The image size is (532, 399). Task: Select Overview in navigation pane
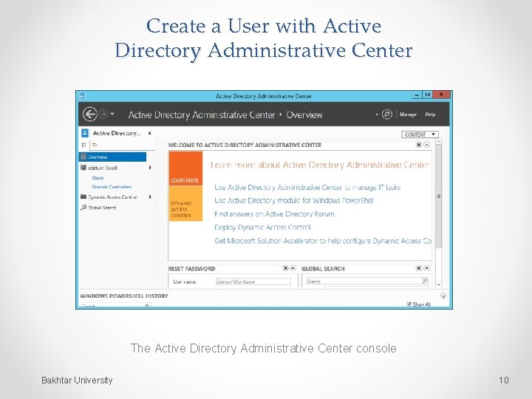[x=113, y=157]
